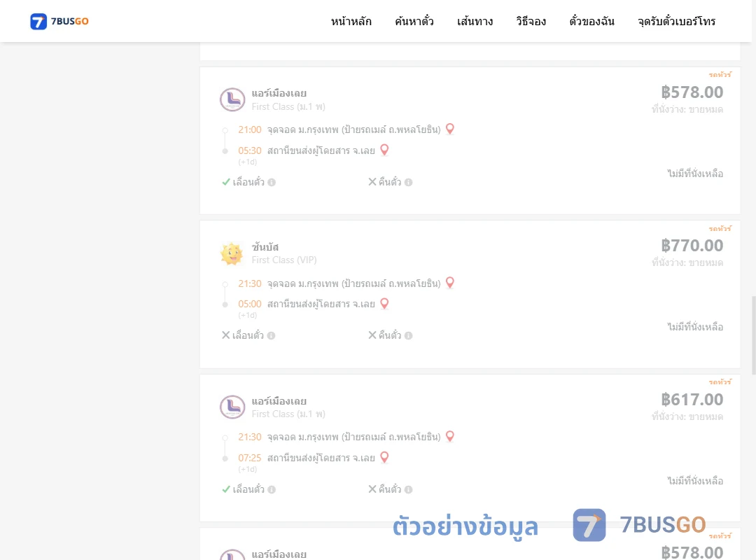Click the 21:00 departure time
The height and width of the screenshot is (560, 756).
tap(250, 129)
